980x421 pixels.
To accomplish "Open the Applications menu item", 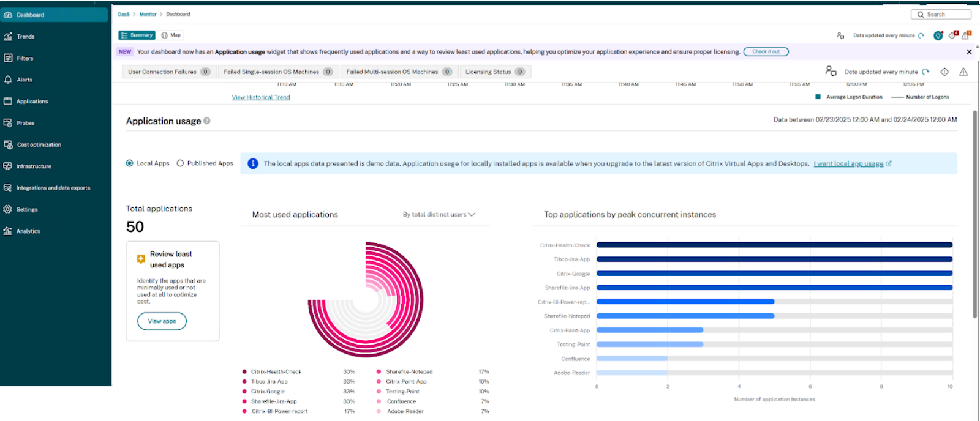I will pos(32,102).
